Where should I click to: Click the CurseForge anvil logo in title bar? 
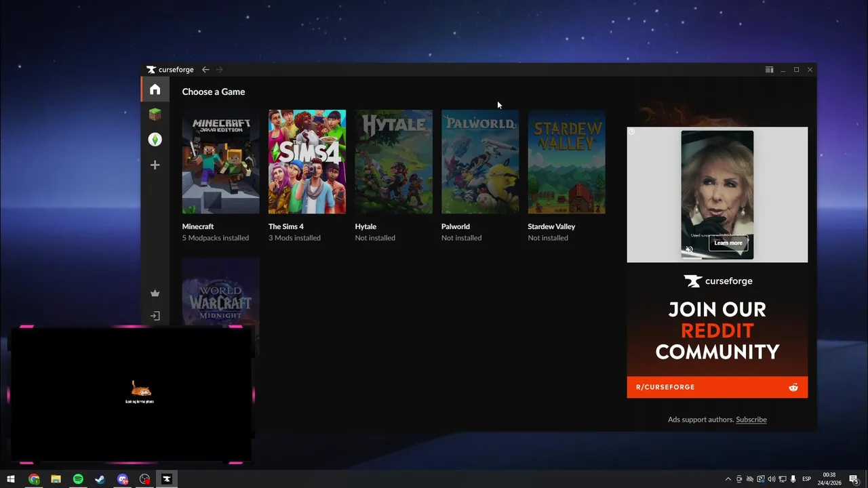point(151,70)
